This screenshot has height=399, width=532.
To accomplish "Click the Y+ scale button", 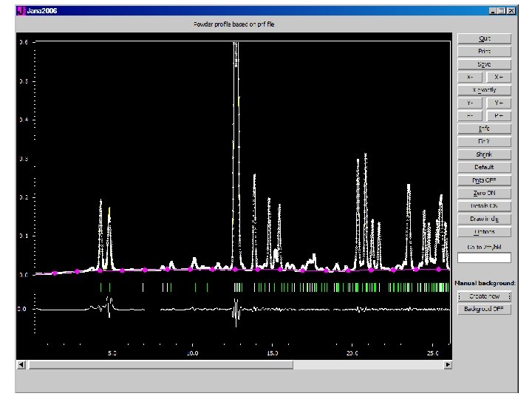I will click(x=499, y=103).
